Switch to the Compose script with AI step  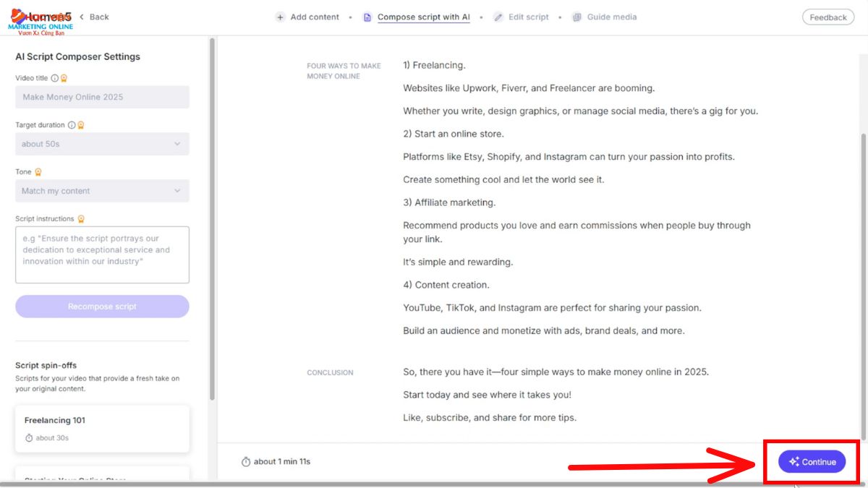click(417, 17)
